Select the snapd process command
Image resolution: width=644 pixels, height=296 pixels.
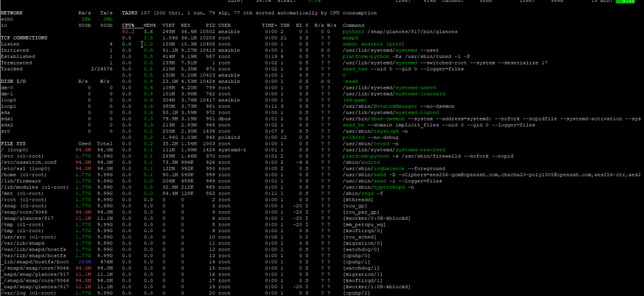pyautogui.click(x=350, y=38)
